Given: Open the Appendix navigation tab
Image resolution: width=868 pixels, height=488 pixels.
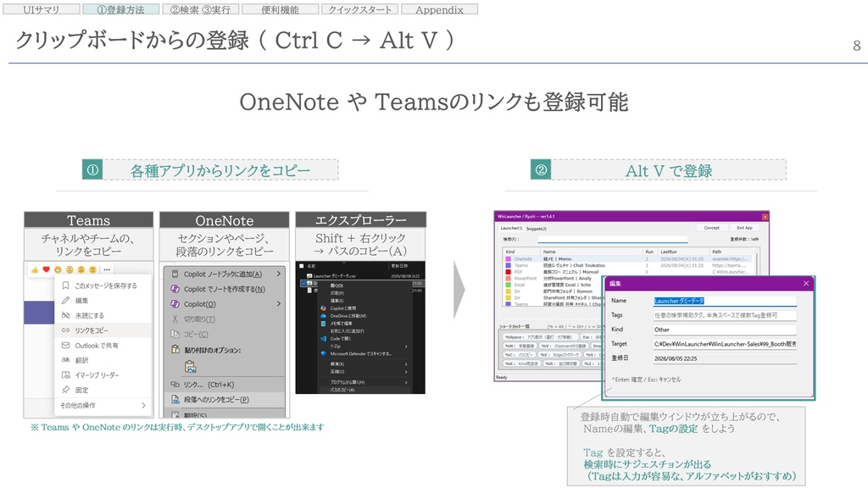Looking at the screenshot, I should [440, 9].
